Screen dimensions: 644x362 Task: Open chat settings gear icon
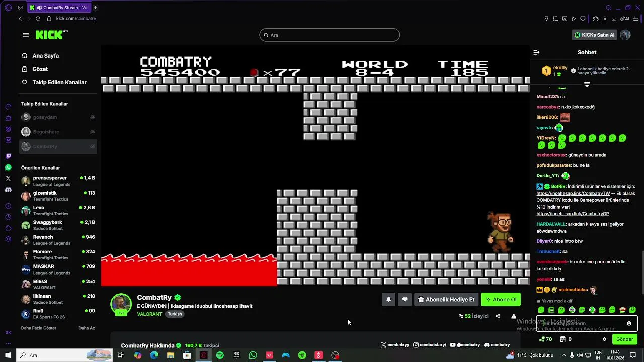tap(604, 339)
